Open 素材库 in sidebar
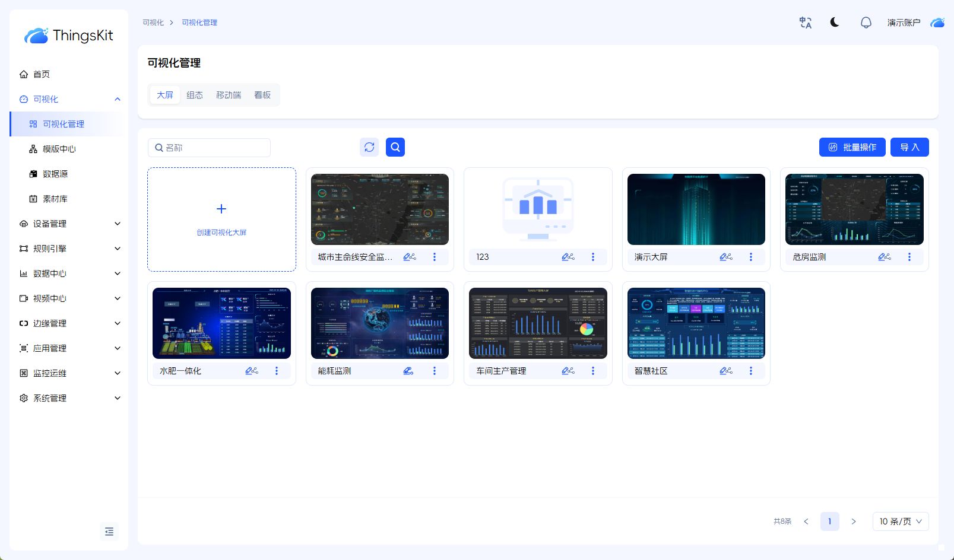 click(x=69, y=199)
